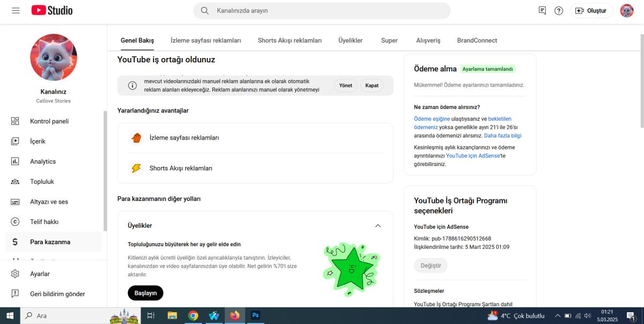Open İzleme sayfası reklamları benefit row

255,138
